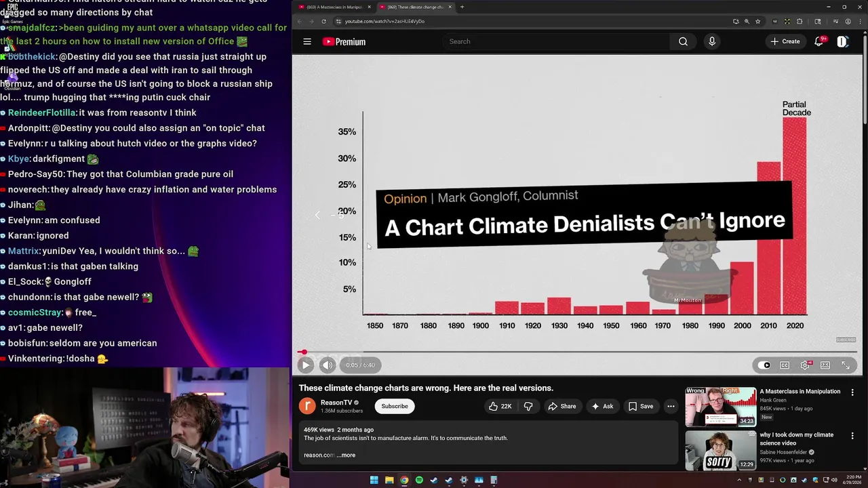The height and width of the screenshot is (488, 868).
Task: Toggle the autoplay switch in the player
Action: [764, 365]
